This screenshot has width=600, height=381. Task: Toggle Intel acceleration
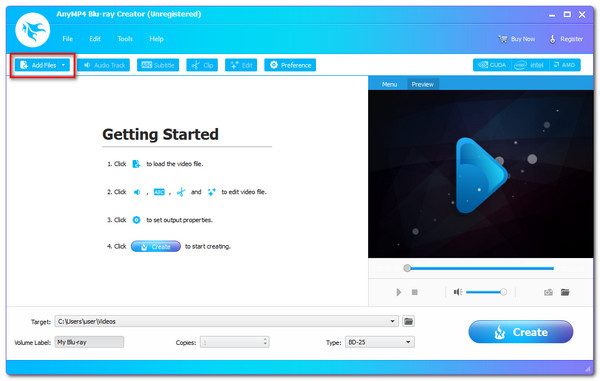coord(529,65)
